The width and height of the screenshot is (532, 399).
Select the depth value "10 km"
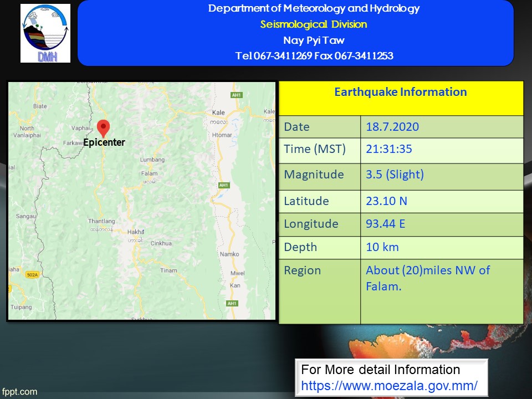pos(382,247)
